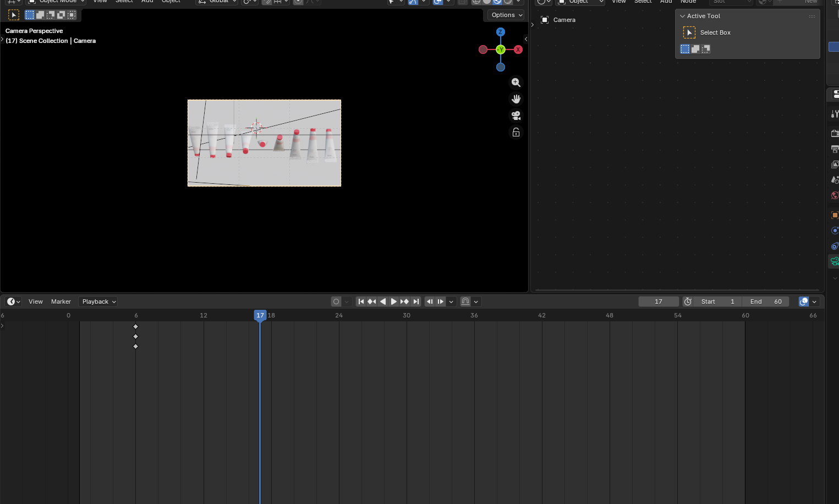The width and height of the screenshot is (839, 504).
Task: Toggle timeline overlays button
Action: (804, 302)
